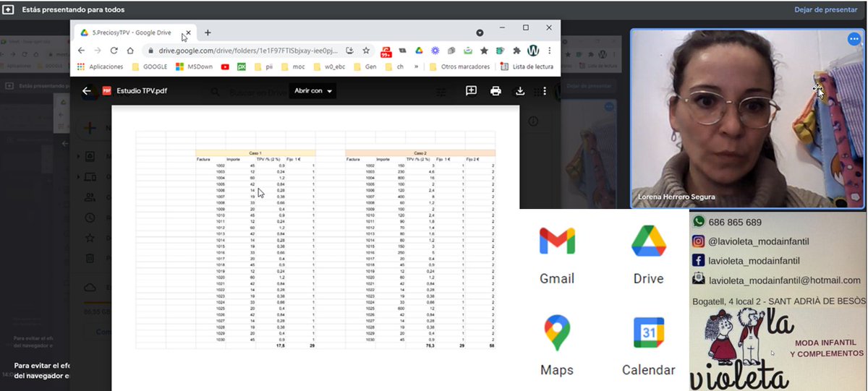Click the Caso 2 table header
The image size is (868, 391).
click(420, 152)
